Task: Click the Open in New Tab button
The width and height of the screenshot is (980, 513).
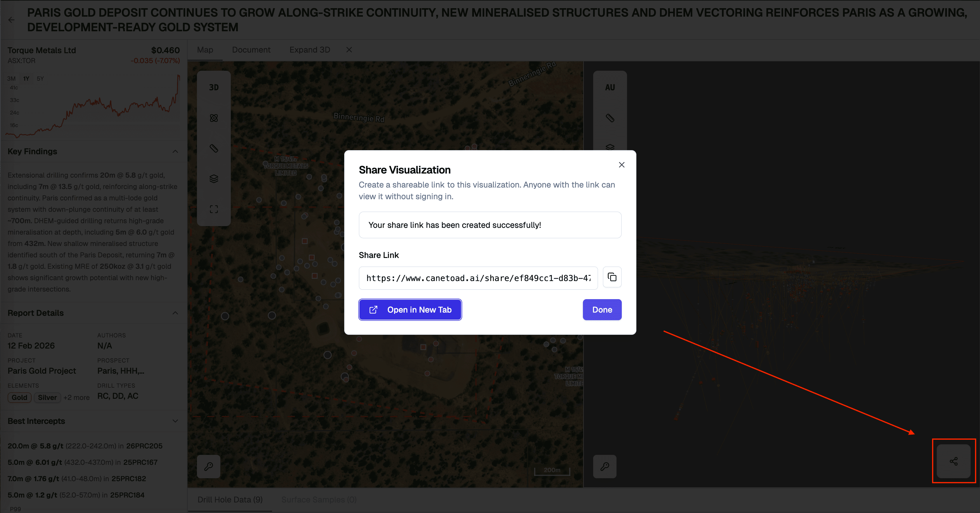Action: [x=410, y=310]
